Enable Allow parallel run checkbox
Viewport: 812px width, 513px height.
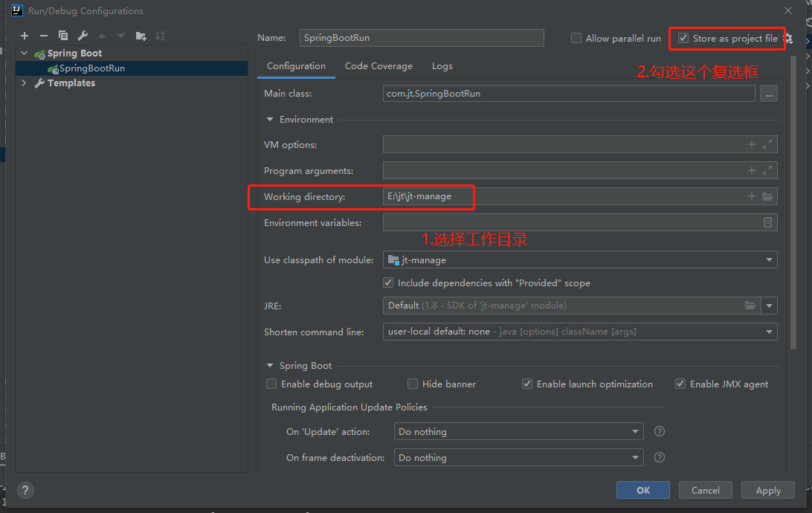[x=576, y=38]
